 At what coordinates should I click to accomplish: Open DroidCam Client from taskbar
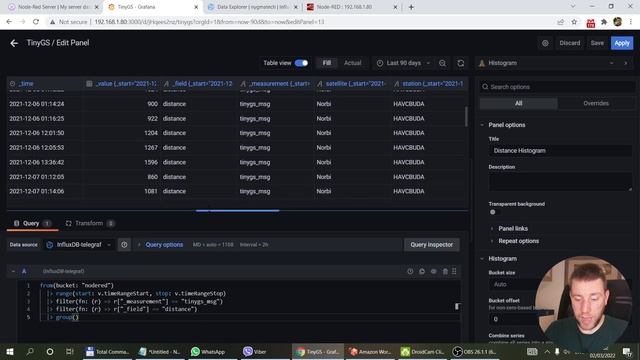(x=422, y=351)
